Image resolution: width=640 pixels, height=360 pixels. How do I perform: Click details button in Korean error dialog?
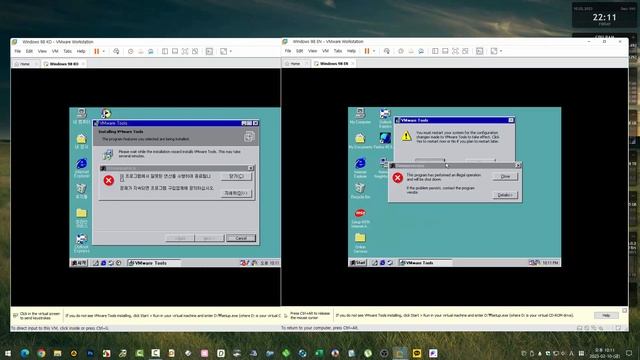(236, 193)
